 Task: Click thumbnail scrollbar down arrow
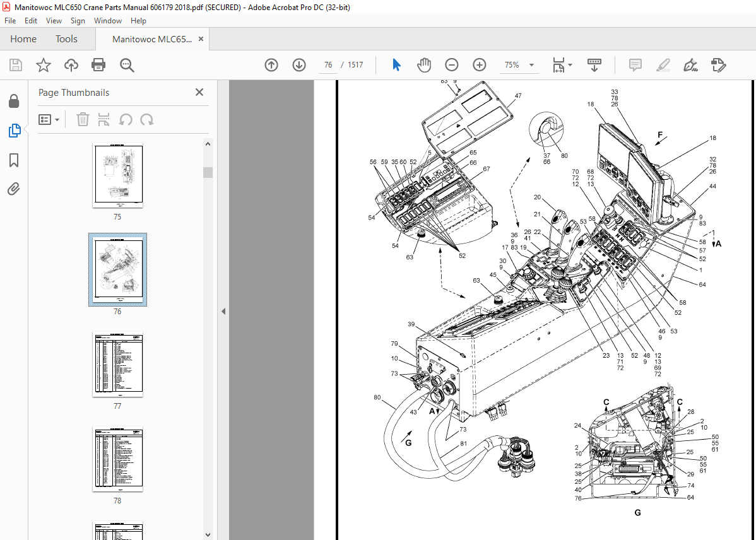tap(208, 535)
